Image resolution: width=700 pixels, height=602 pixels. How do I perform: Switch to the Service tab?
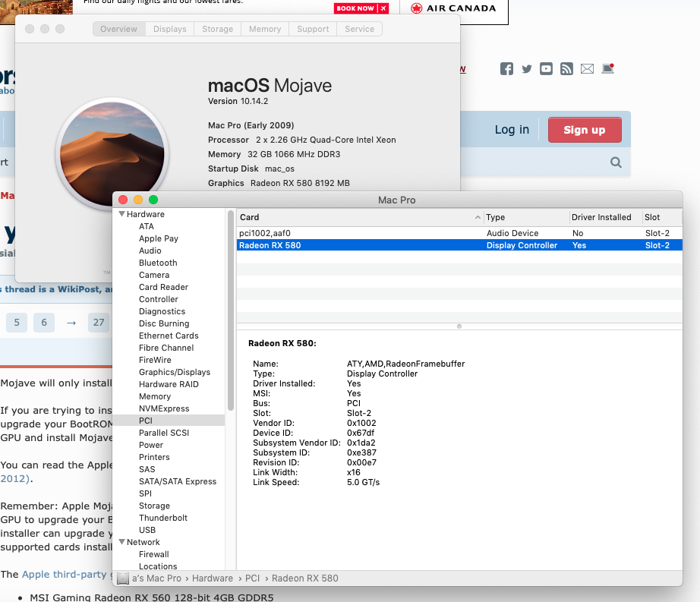click(x=359, y=29)
